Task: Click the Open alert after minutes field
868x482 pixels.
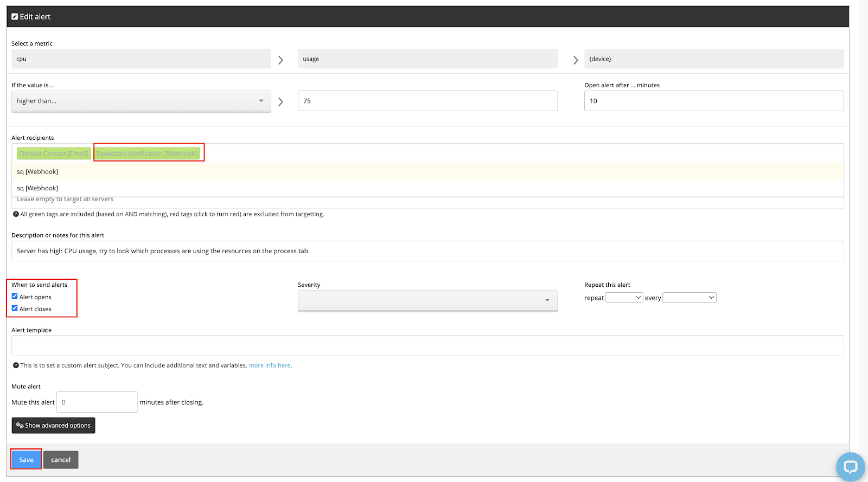Action: pyautogui.click(x=714, y=101)
